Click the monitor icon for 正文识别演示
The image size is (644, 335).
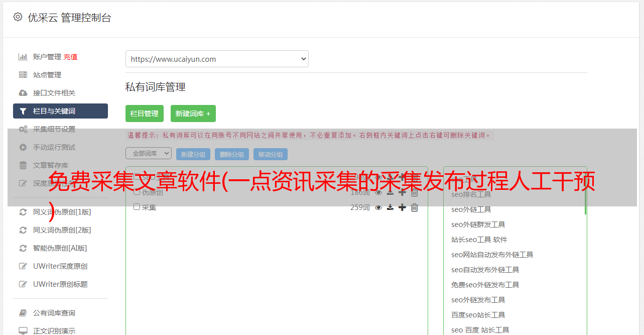(x=23, y=331)
